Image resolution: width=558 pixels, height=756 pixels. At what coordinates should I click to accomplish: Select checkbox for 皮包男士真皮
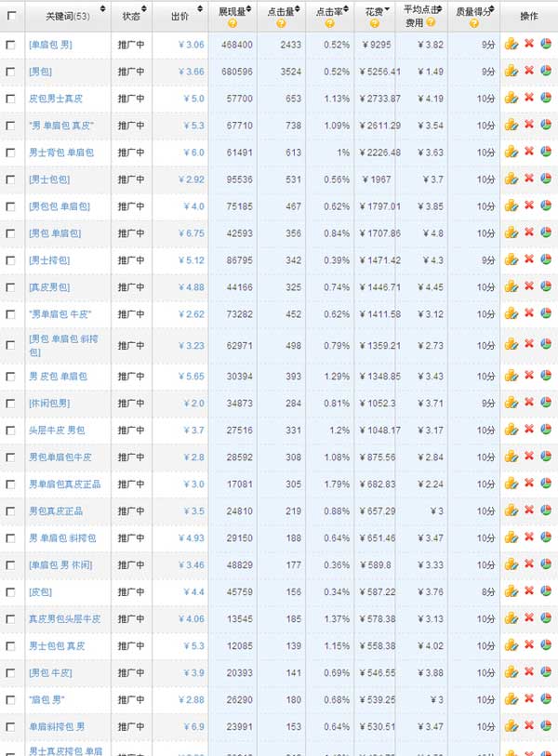(10, 99)
